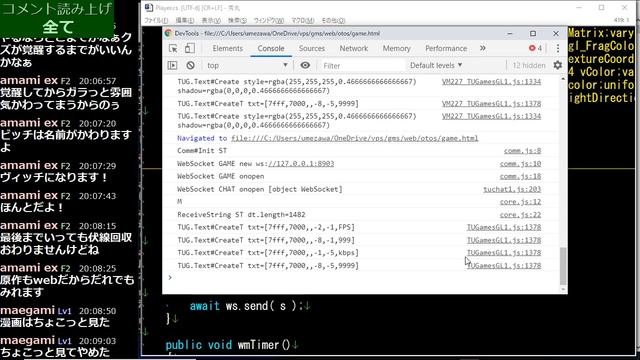Click the scrollbar down arrow in console
Viewport: 640px width, 360px height.
(563, 290)
